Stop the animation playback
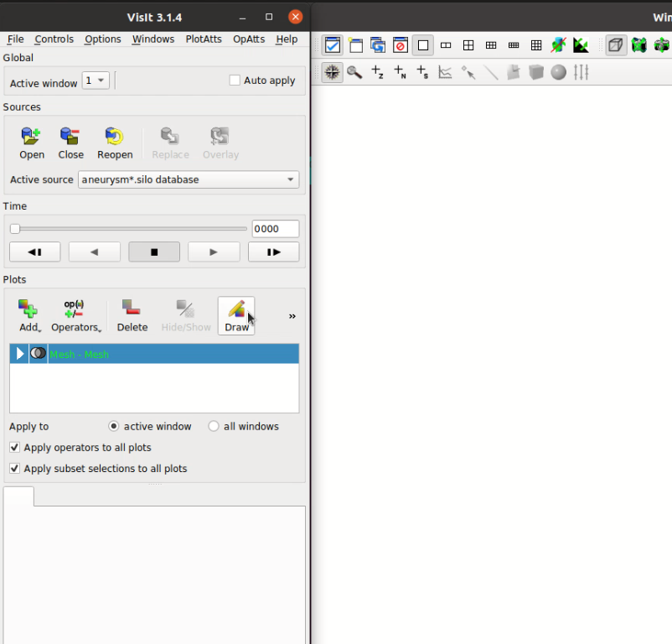The height and width of the screenshot is (644, 672). click(x=154, y=252)
